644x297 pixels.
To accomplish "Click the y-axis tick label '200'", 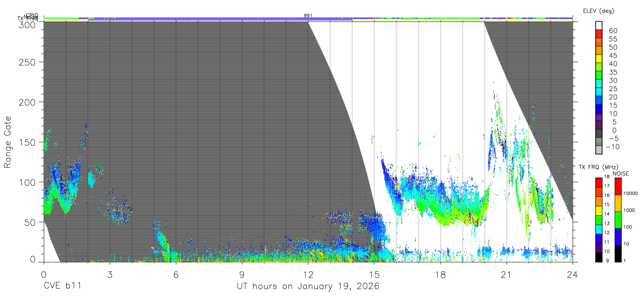I will pyautogui.click(x=27, y=102).
